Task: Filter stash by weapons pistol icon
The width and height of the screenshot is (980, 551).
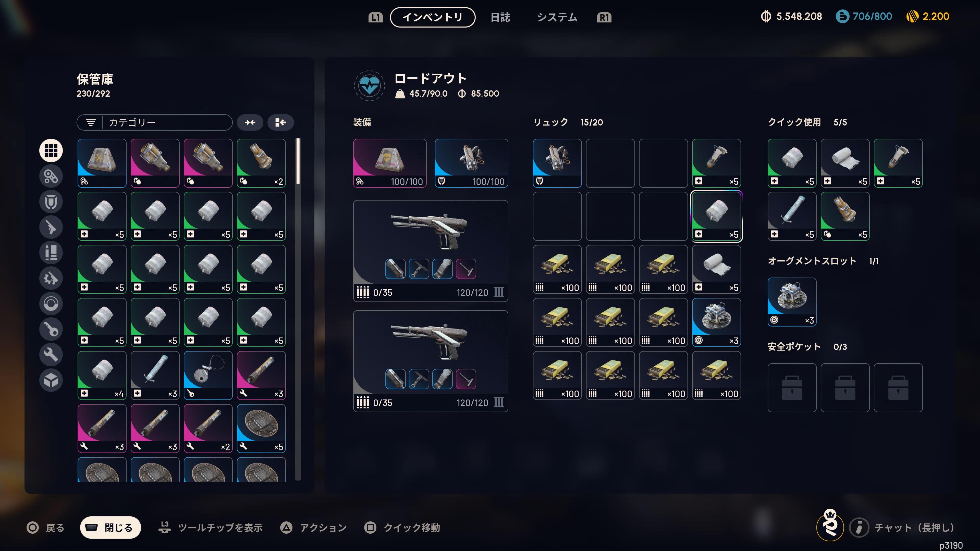Action: click(x=51, y=227)
